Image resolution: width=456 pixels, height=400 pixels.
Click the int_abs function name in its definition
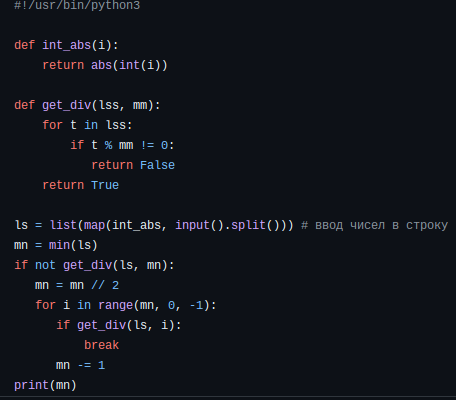pos(67,45)
